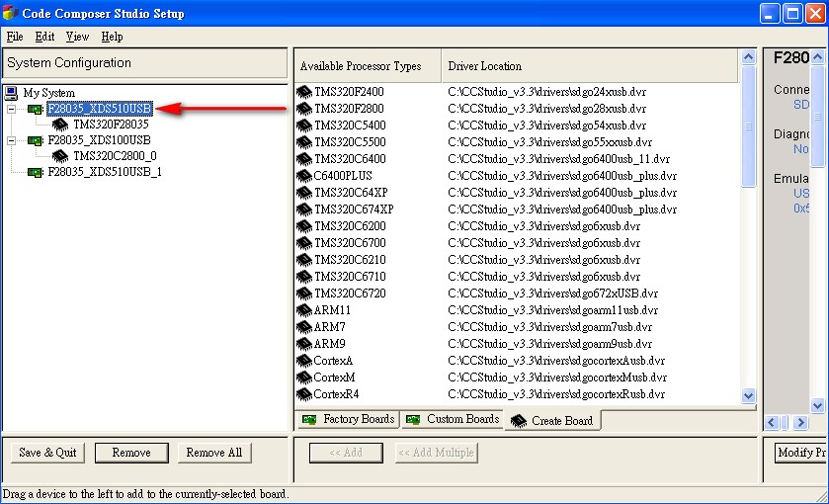The image size is (829, 504).
Task: Click the chip icon of ARM9
Action: coord(304,344)
